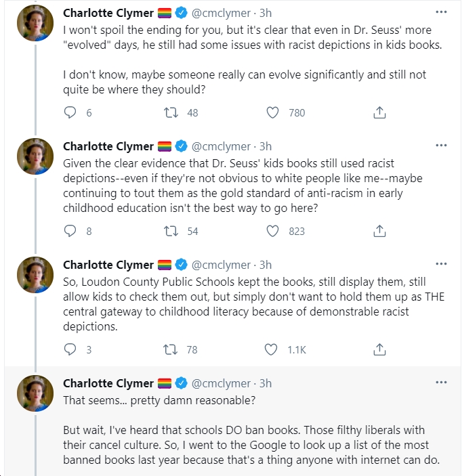
Task: Retweet the tweet showing 54 retweets
Action: [x=171, y=231]
